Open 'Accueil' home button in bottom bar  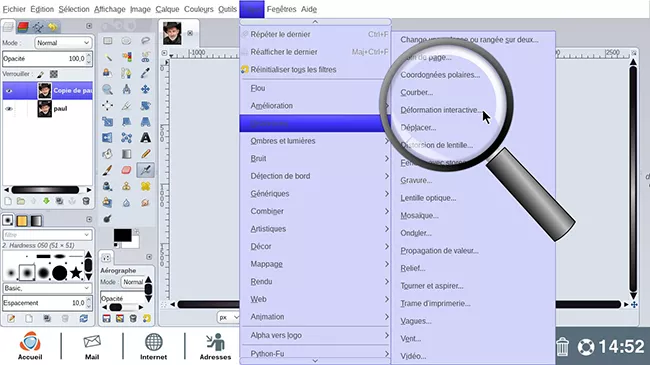coord(30,346)
